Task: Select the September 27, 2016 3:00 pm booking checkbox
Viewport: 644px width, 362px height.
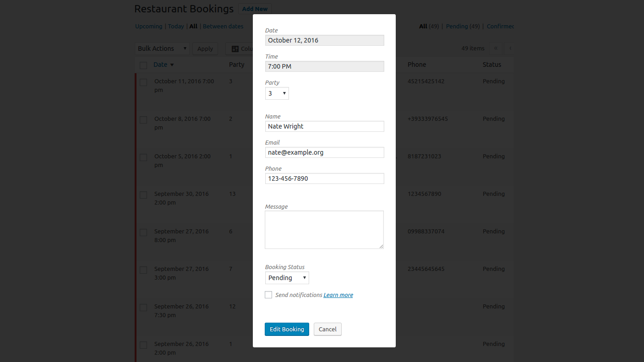Action: (x=143, y=270)
